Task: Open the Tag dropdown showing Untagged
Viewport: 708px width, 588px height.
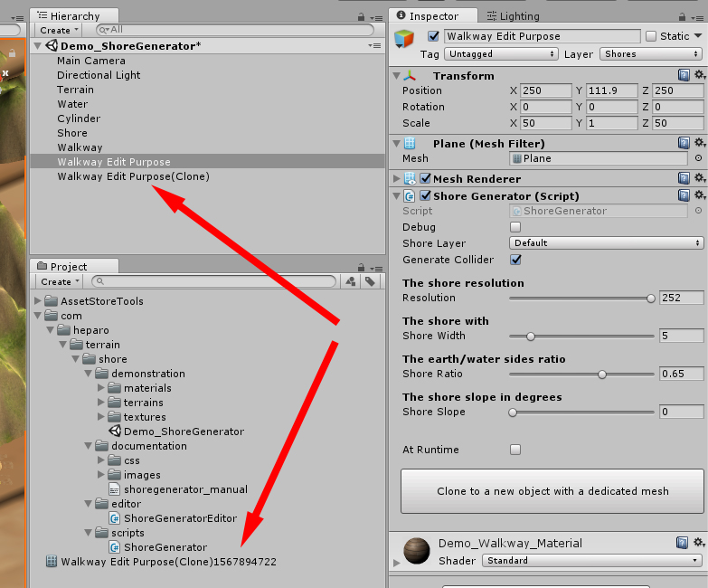Action: 502,53
